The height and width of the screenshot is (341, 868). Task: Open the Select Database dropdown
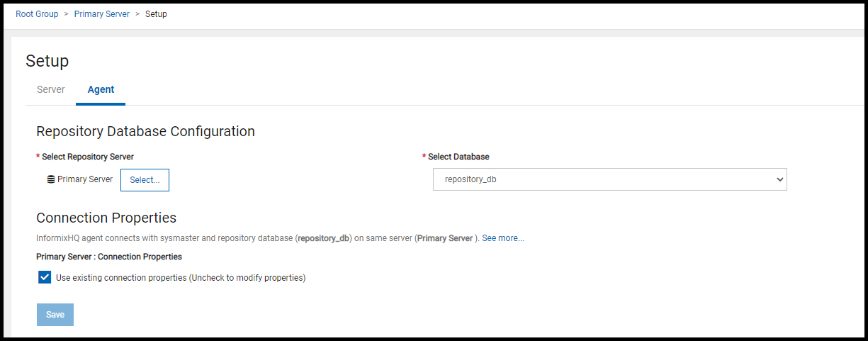click(609, 179)
